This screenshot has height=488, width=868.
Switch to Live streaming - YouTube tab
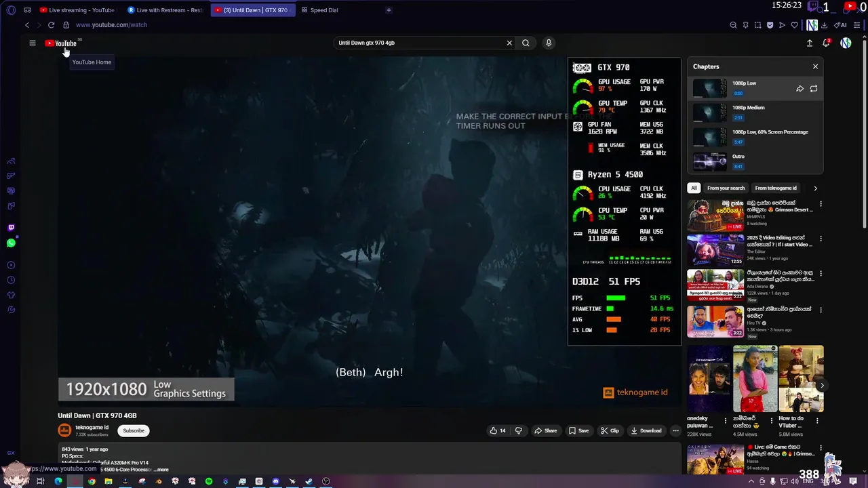click(77, 10)
